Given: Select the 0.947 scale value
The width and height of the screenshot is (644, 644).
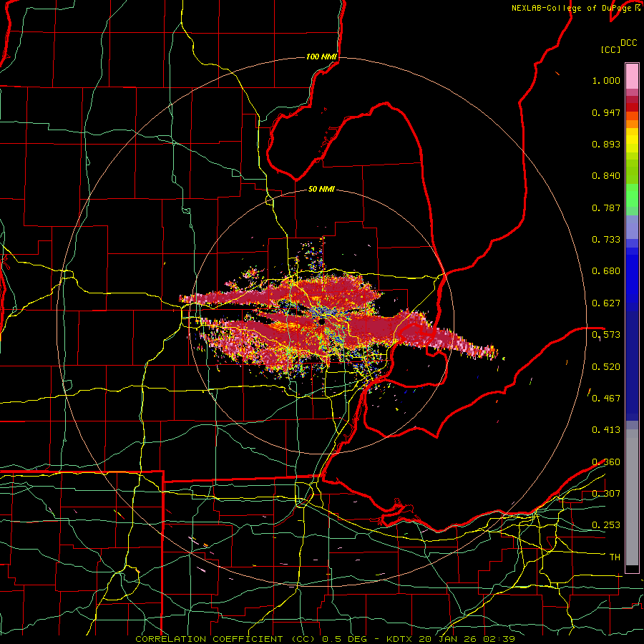Looking at the screenshot, I should [x=606, y=112].
